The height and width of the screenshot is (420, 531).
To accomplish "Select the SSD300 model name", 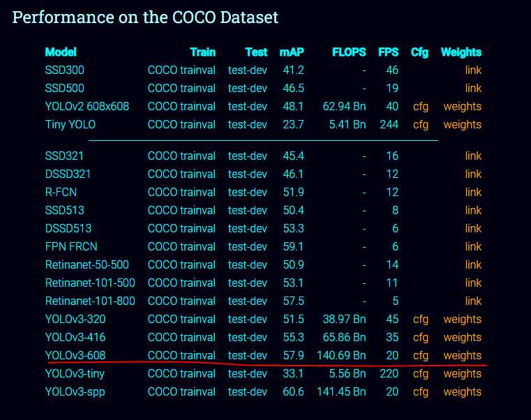I will (x=65, y=70).
